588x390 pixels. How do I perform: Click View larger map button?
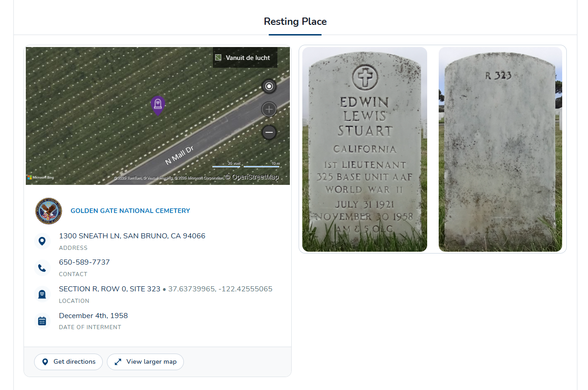[145, 362]
